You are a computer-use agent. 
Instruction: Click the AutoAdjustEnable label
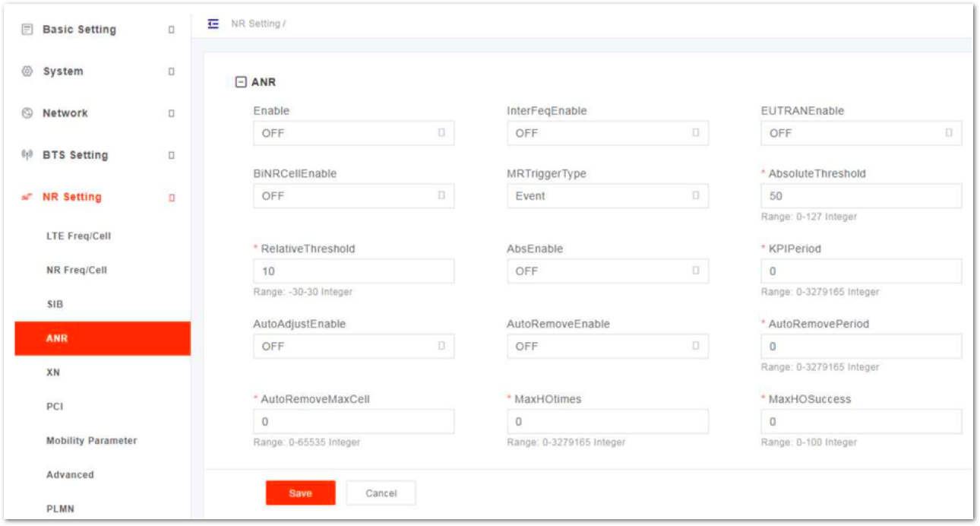click(299, 325)
